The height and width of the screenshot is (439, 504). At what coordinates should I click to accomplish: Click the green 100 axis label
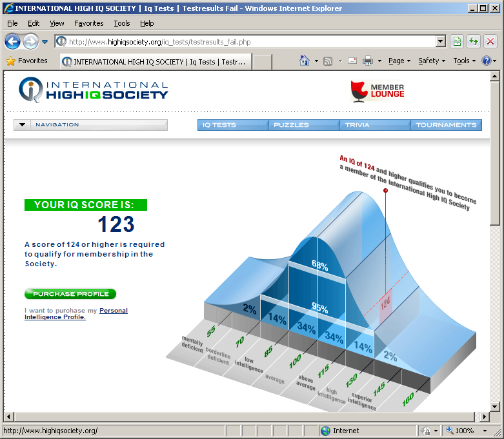[x=295, y=361]
